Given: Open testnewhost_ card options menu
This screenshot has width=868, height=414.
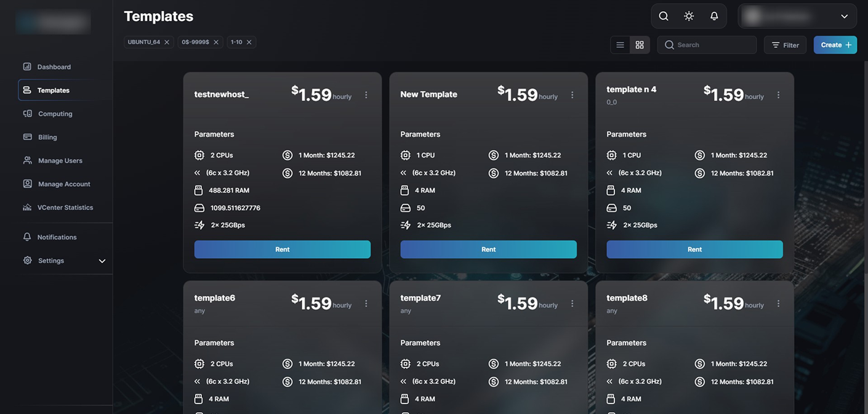Looking at the screenshot, I should [x=366, y=95].
